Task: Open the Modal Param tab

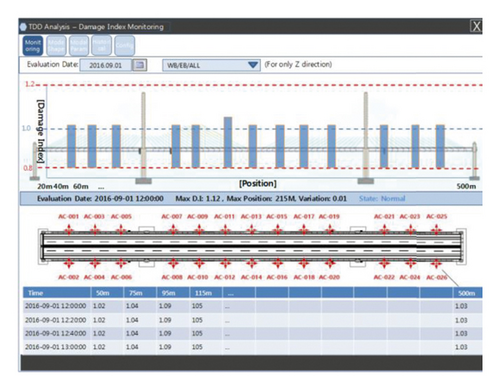Action: [79, 46]
